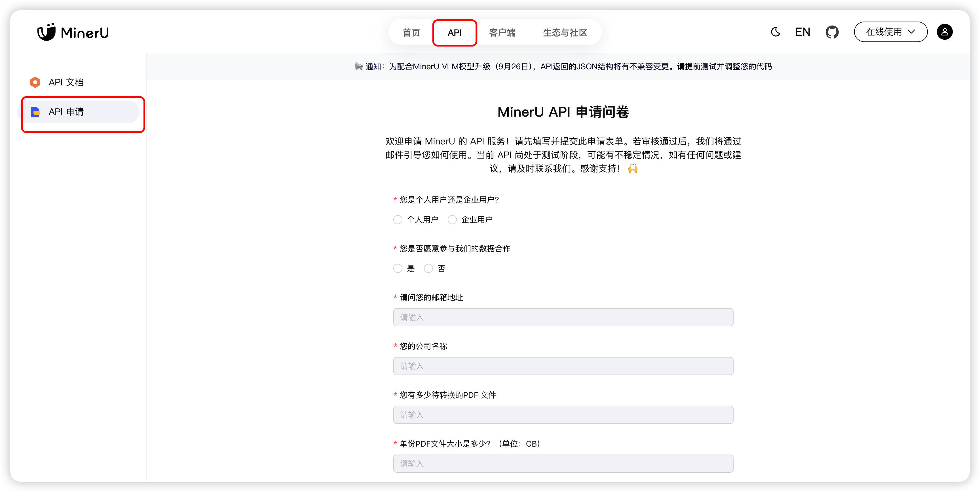
Task: Switch to the 客户端 tab
Action: click(x=502, y=33)
